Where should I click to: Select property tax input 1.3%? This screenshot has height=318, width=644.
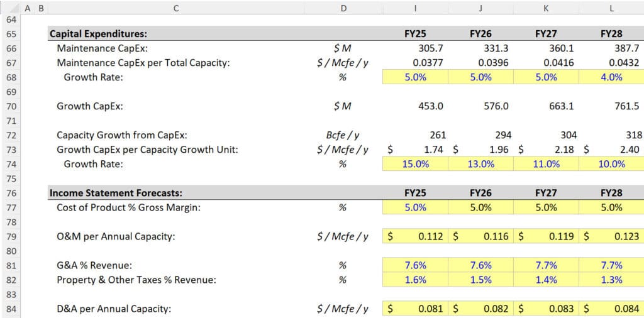point(611,280)
